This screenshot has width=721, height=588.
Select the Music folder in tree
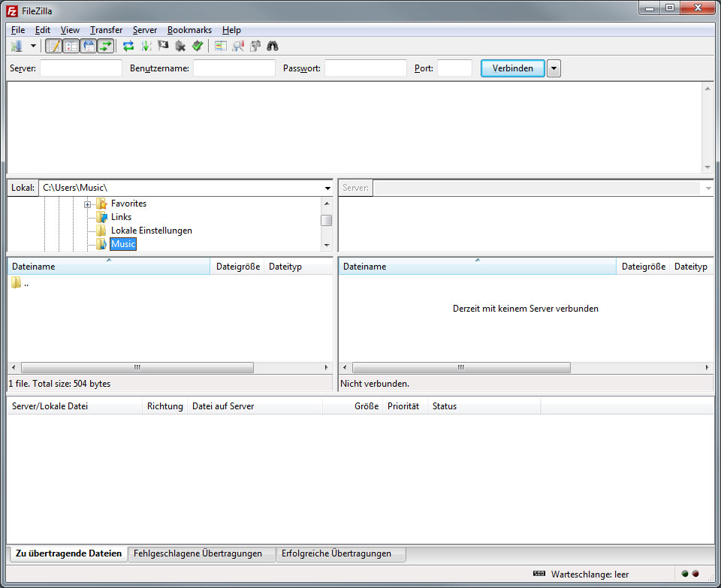click(123, 243)
